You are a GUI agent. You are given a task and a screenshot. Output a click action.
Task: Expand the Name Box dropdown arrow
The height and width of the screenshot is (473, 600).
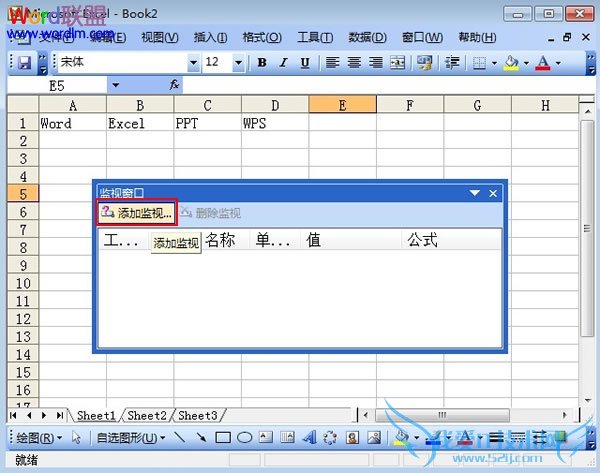click(116, 85)
